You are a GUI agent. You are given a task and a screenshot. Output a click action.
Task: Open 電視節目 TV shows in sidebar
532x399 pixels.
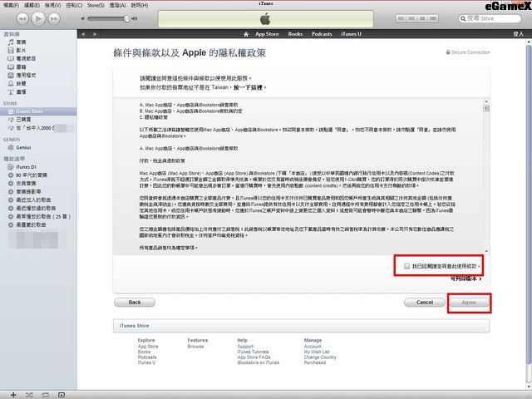pyautogui.click(x=26, y=59)
